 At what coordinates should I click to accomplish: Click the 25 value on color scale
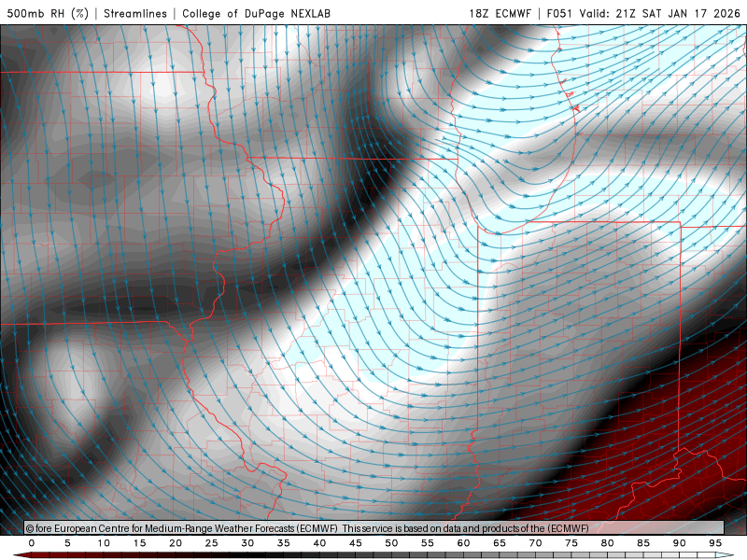pos(212,543)
